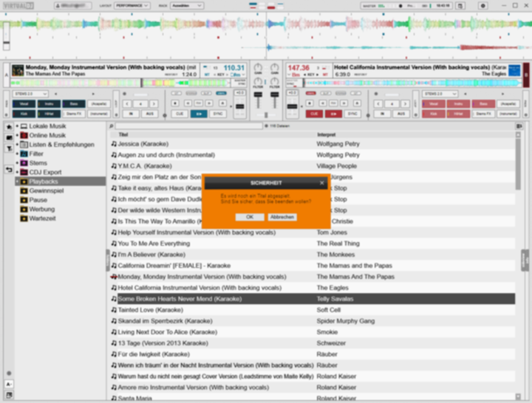
Task: Expand the Stems folder
Action: [x=17, y=162]
